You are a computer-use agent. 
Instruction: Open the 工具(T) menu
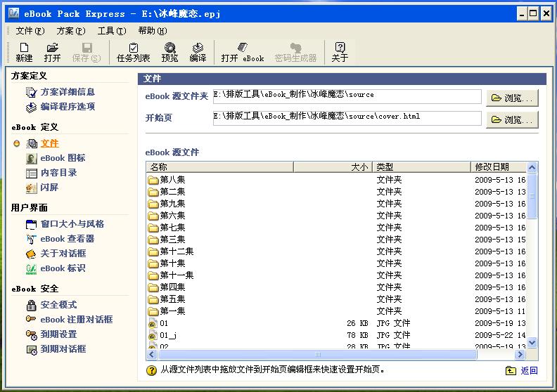point(112,31)
